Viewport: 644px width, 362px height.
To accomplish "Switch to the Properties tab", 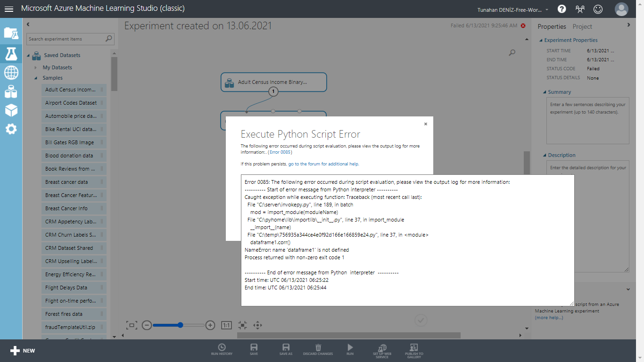I will tap(552, 26).
